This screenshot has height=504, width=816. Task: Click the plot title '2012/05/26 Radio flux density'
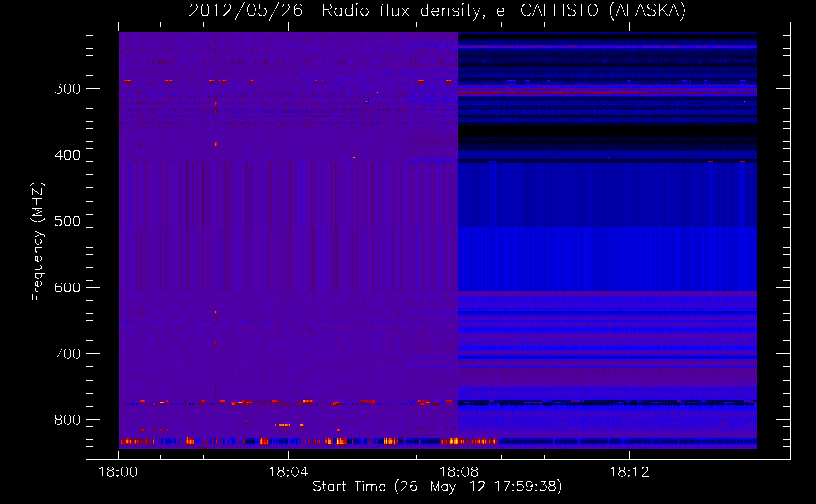click(x=438, y=11)
